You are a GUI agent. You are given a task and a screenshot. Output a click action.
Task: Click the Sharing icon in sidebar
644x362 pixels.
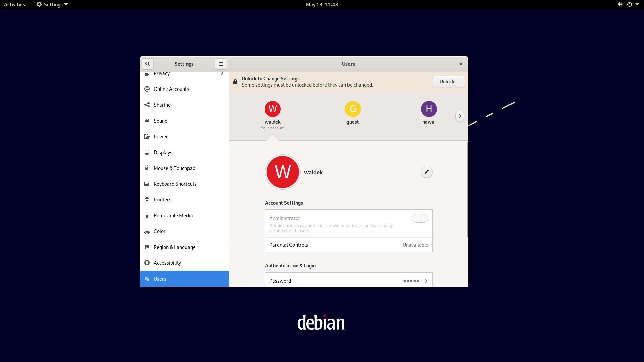point(147,105)
